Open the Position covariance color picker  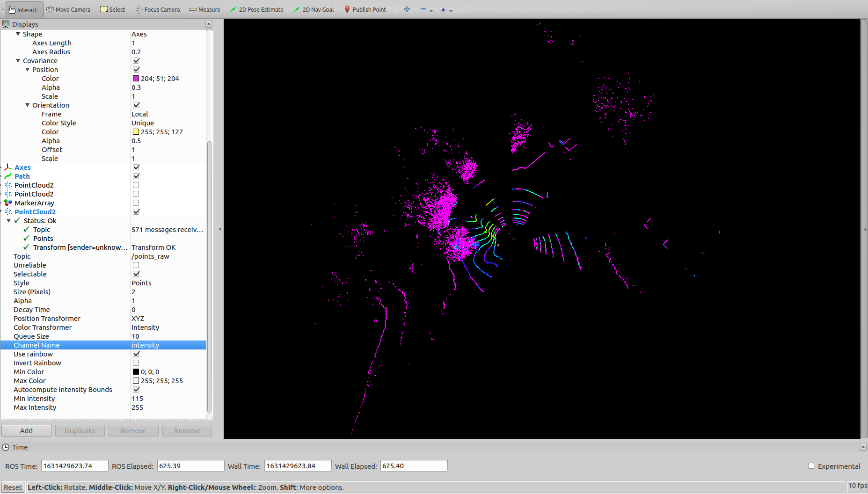(135, 78)
